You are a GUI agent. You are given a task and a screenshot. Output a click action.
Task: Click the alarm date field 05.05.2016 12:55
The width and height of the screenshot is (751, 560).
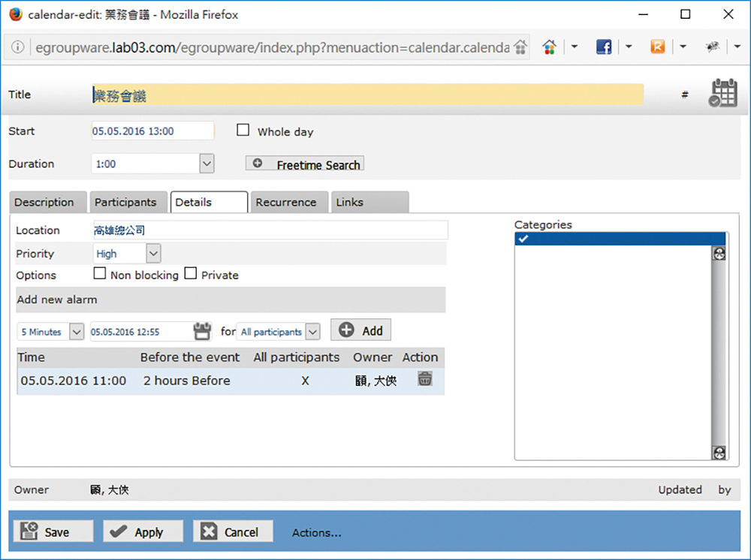[141, 332]
